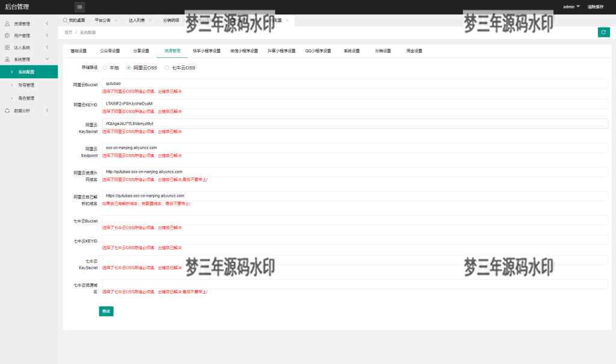Switch to the 系统设置 tab
The height and width of the screenshot is (364, 616).
click(351, 51)
